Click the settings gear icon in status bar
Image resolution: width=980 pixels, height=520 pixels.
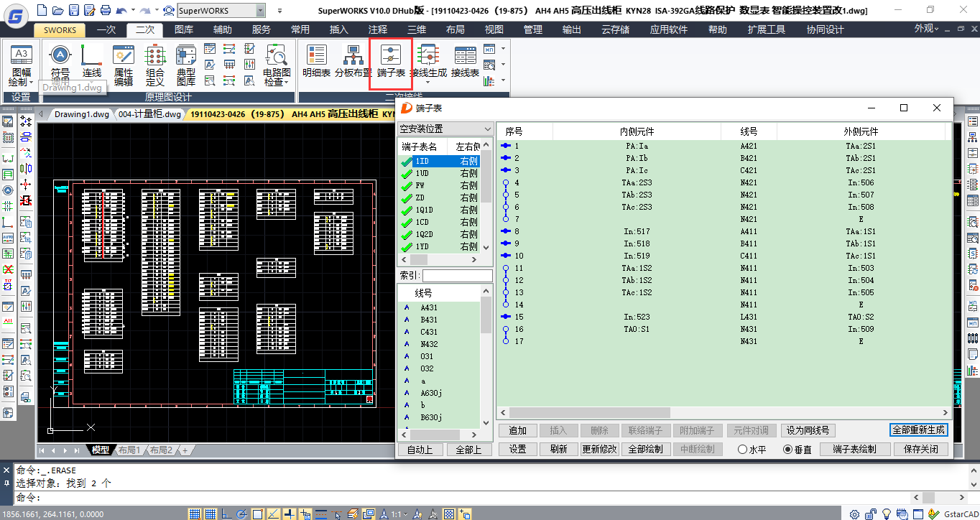tap(854, 514)
